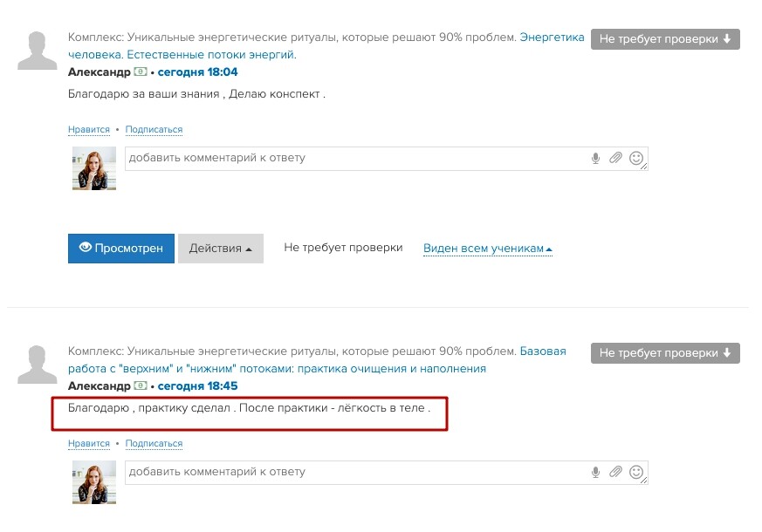
Task: Open first Не требует проверки status dropdown
Action: (x=665, y=39)
